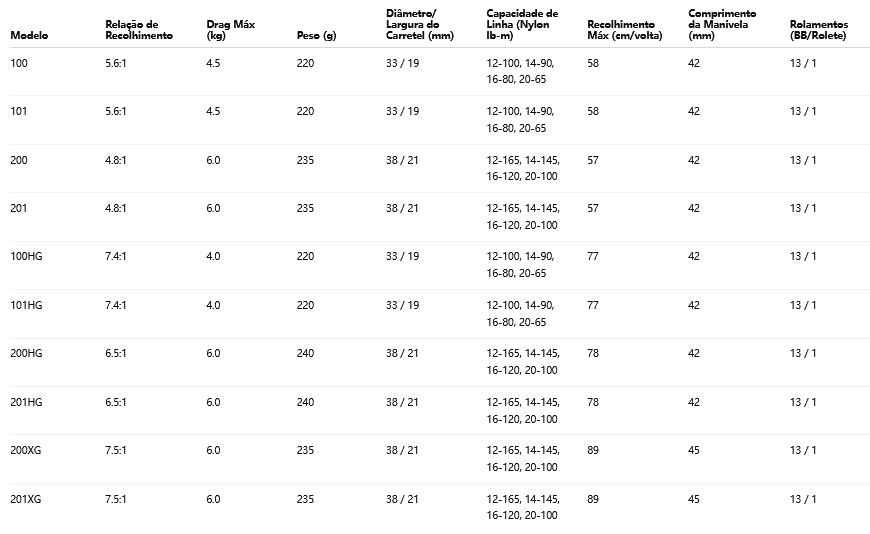Select the 240 weight value for model 201HG
870x534 pixels.
305,402
